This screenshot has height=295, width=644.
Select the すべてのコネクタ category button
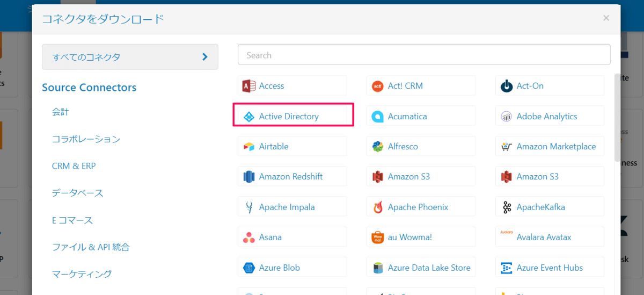click(130, 57)
